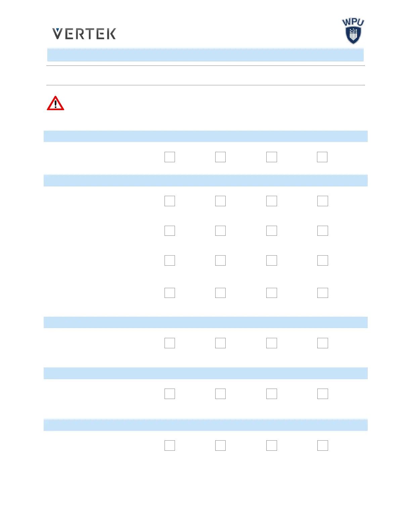Tick third checkbox under the fourth section header
Viewport: 411px width, 532px height.
click(x=271, y=394)
